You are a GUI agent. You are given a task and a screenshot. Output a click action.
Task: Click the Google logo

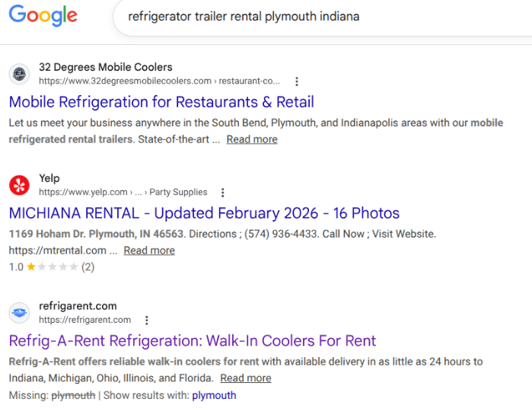pos(43,15)
